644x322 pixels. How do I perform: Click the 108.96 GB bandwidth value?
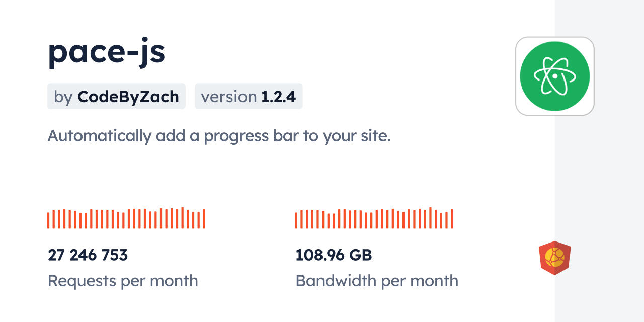coord(334,255)
